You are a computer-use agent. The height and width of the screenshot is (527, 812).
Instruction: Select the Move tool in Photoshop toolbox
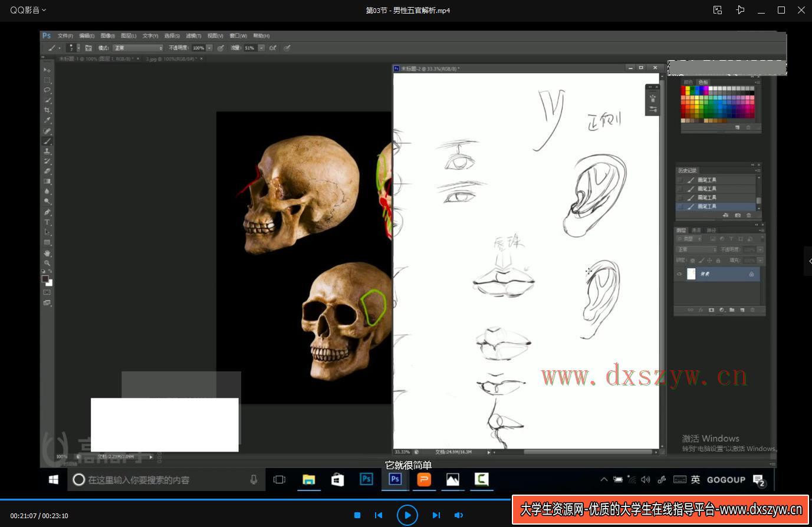(47, 70)
